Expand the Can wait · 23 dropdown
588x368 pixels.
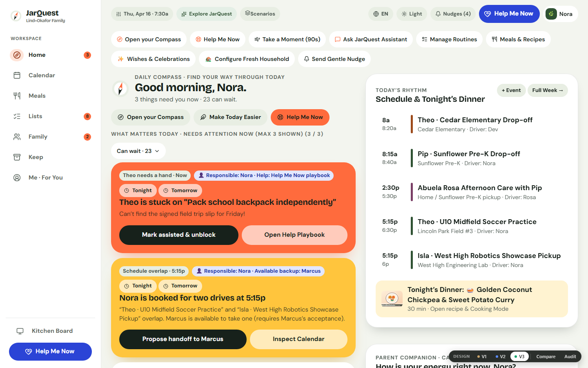pyautogui.click(x=138, y=151)
